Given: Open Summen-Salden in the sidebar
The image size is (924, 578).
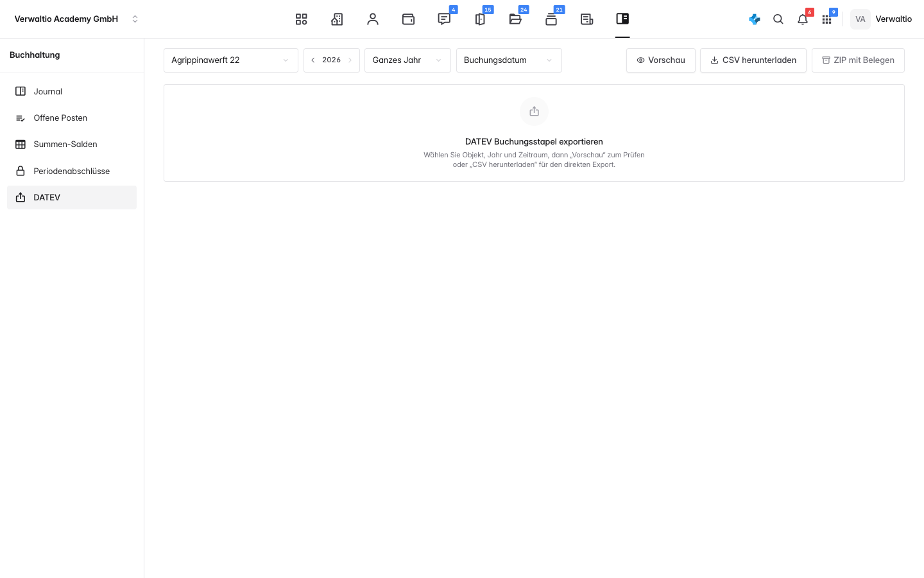Looking at the screenshot, I should [x=72, y=144].
